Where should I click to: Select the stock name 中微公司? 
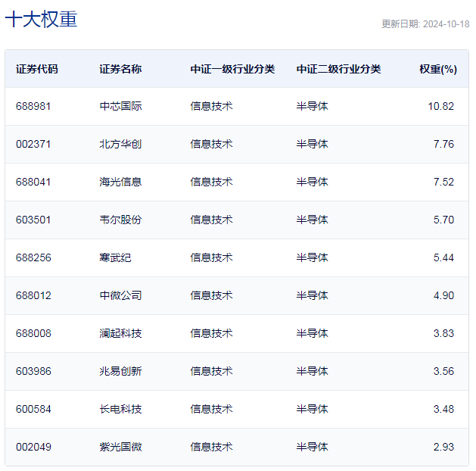[x=120, y=295]
